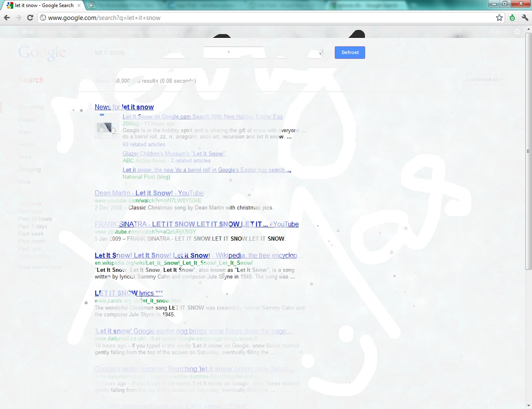This screenshot has width=532, height=409.
Task: Click the microphone voice search icon
Action: [x=322, y=53]
